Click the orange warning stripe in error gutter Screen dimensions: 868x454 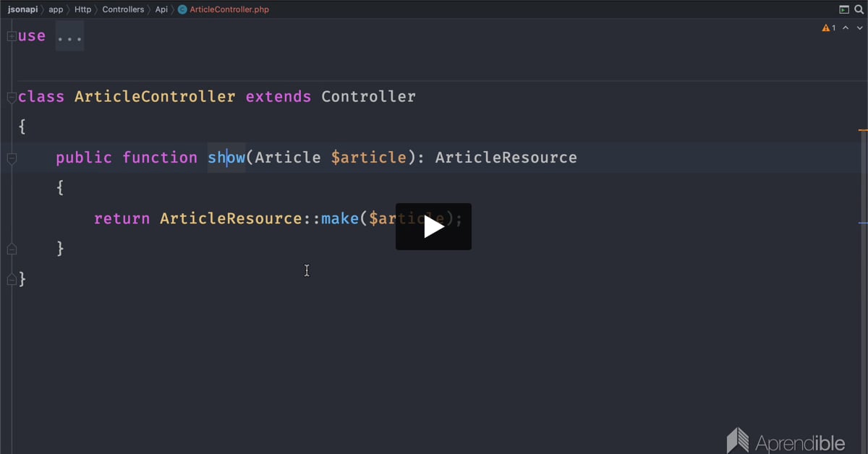(863, 130)
